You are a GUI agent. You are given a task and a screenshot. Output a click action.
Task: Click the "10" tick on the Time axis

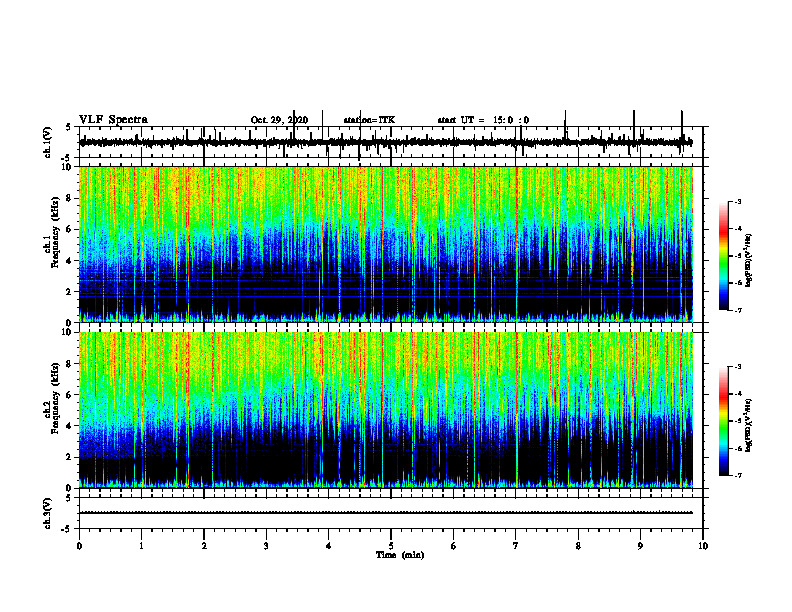[x=703, y=546]
